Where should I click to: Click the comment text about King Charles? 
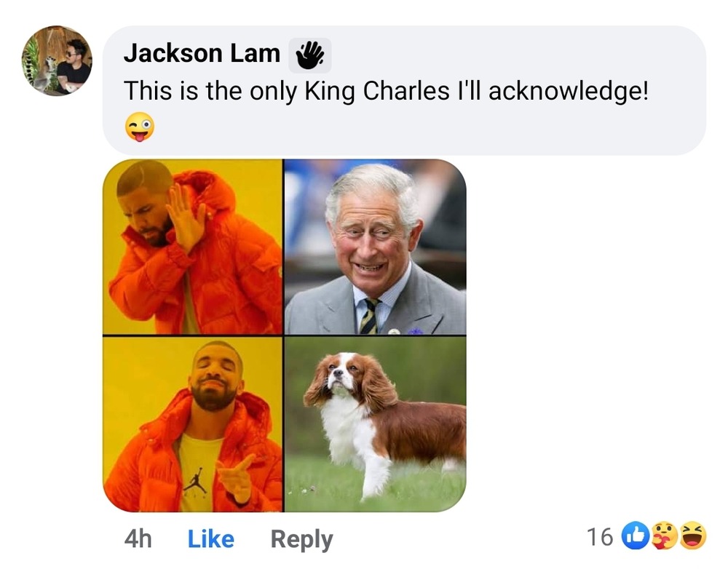point(385,90)
